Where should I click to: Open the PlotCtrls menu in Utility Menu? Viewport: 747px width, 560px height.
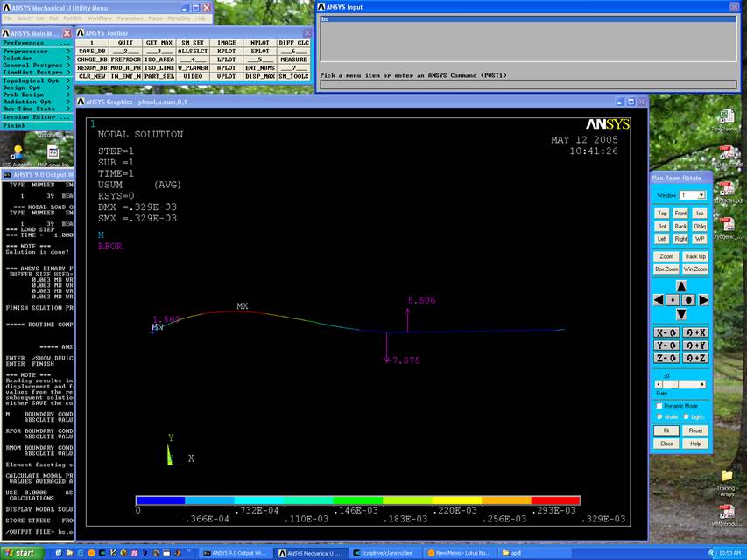point(72,17)
